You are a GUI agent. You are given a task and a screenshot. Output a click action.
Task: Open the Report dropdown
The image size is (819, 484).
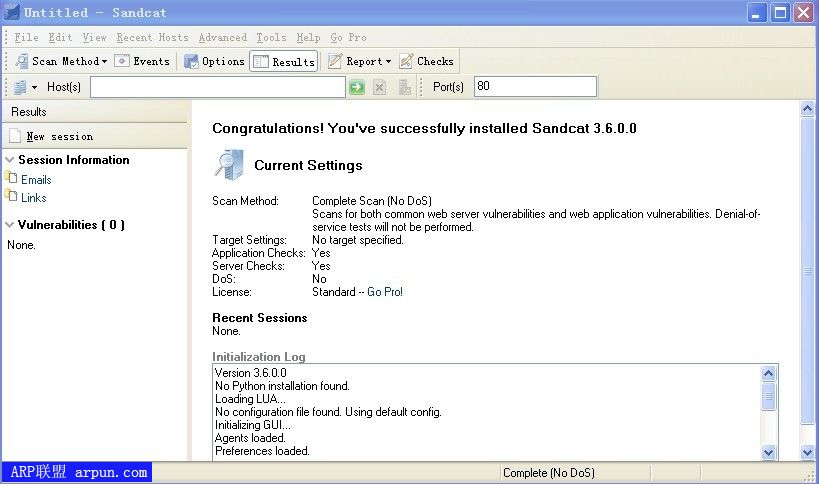click(359, 61)
